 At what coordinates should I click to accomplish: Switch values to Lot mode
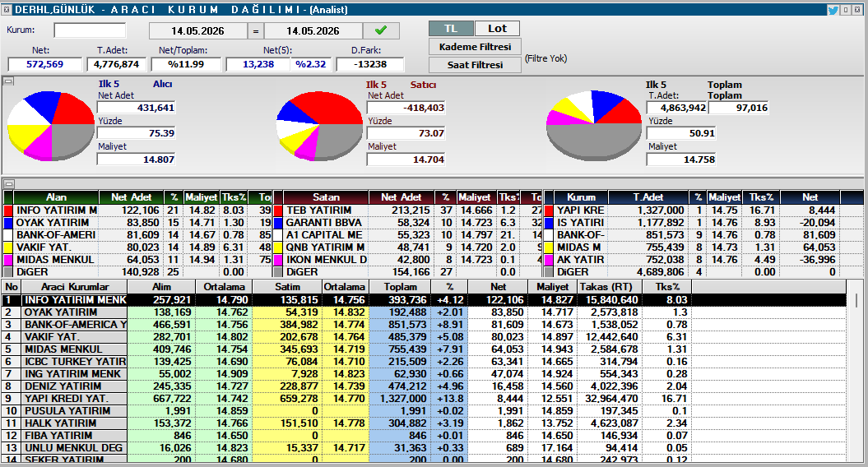tap(497, 29)
